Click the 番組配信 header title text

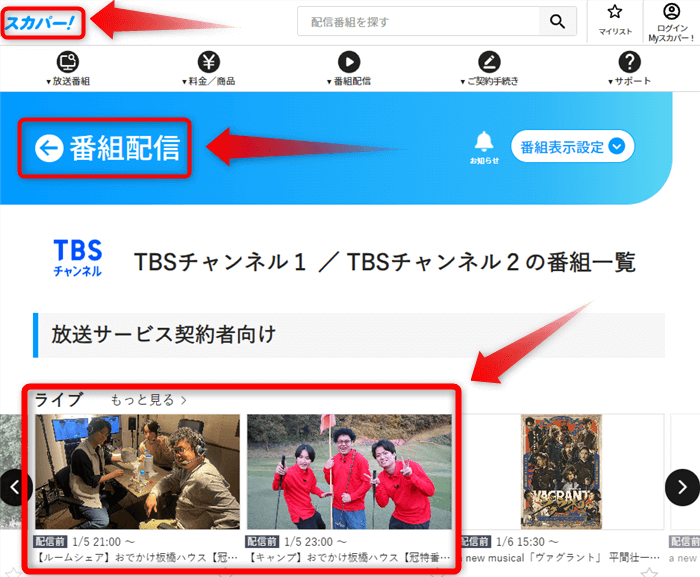coord(125,148)
